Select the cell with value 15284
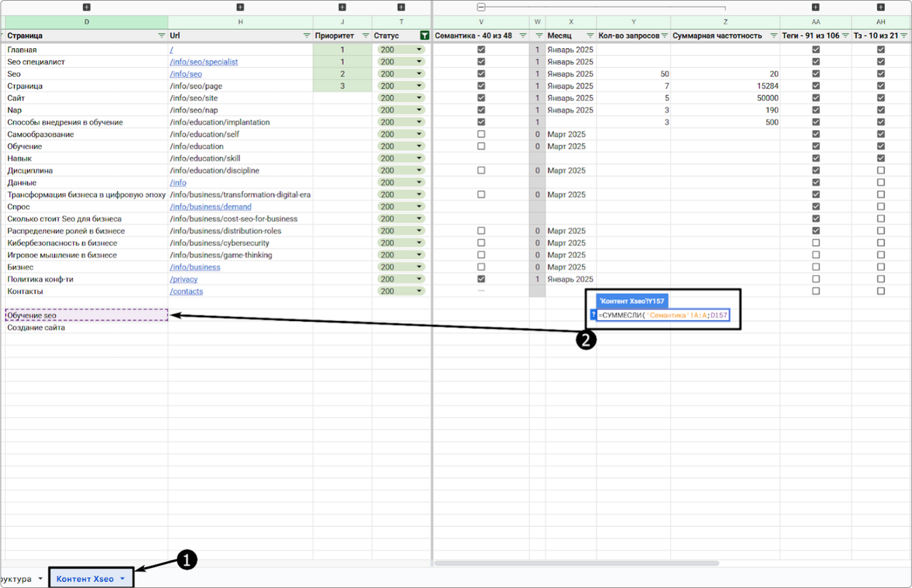 725,86
